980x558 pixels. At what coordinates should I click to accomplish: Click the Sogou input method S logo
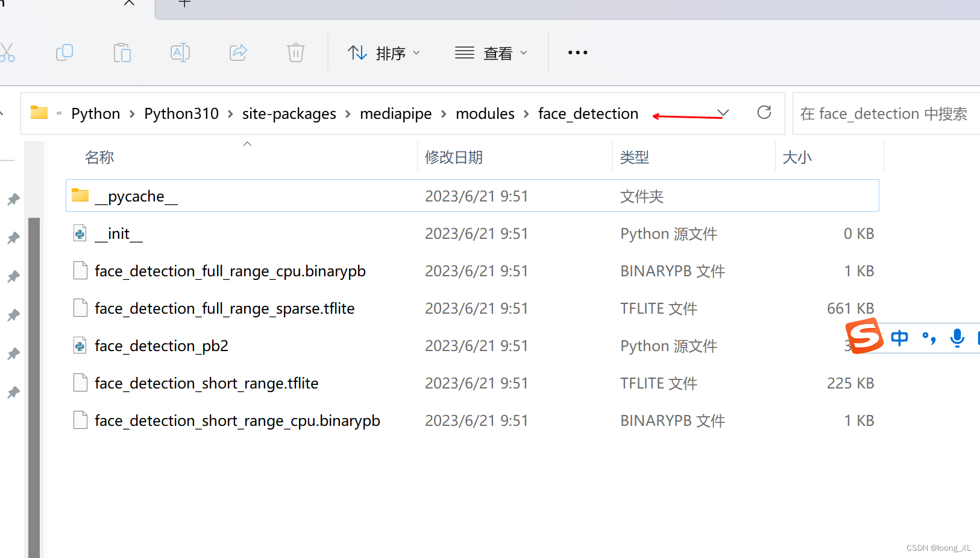[864, 335]
